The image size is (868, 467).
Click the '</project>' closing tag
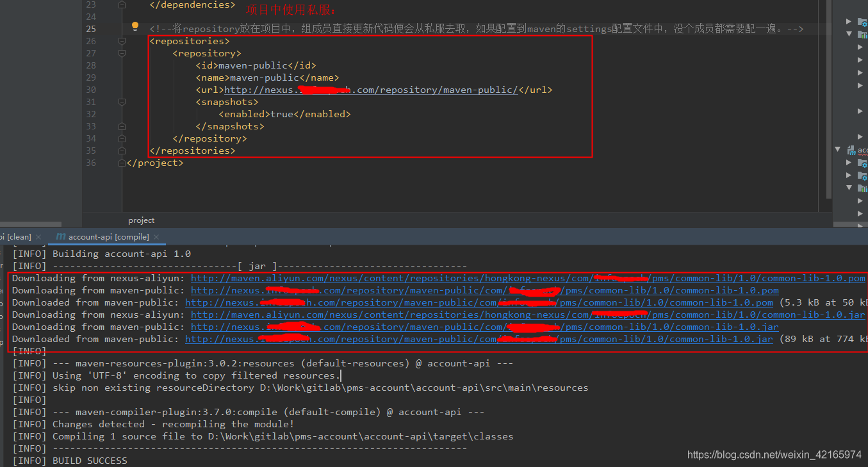pos(155,163)
